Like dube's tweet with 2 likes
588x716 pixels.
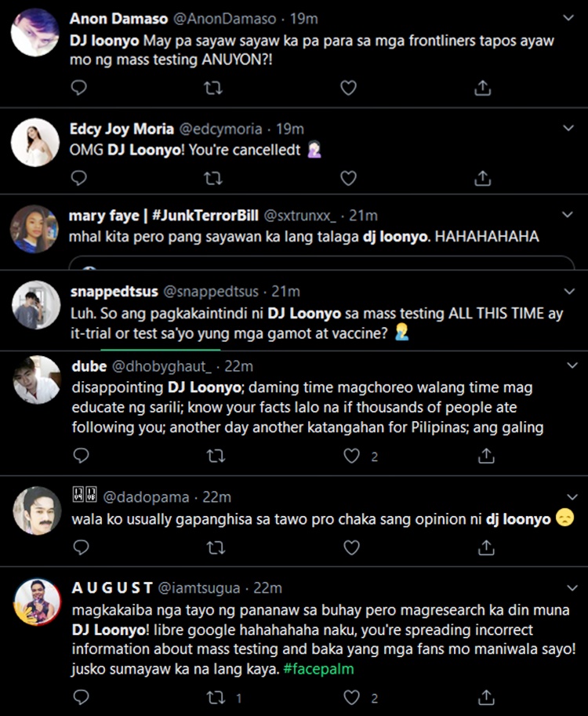353,456
